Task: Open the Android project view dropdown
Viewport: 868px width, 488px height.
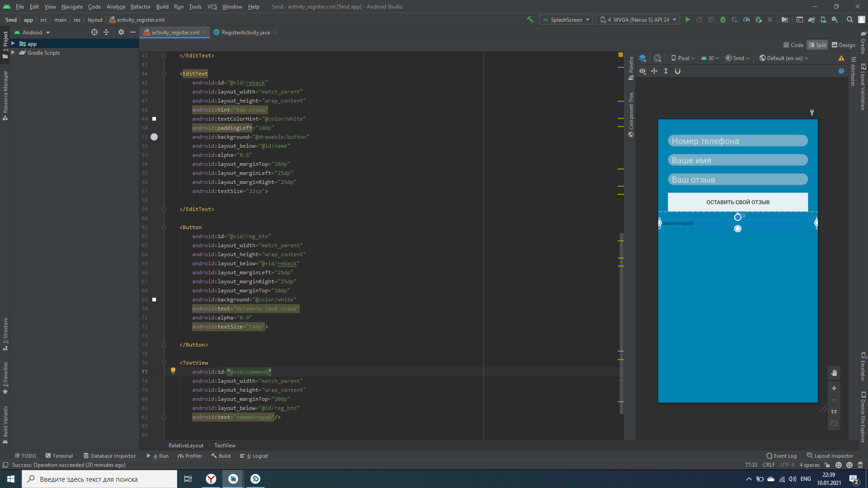Action: pos(32,32)
